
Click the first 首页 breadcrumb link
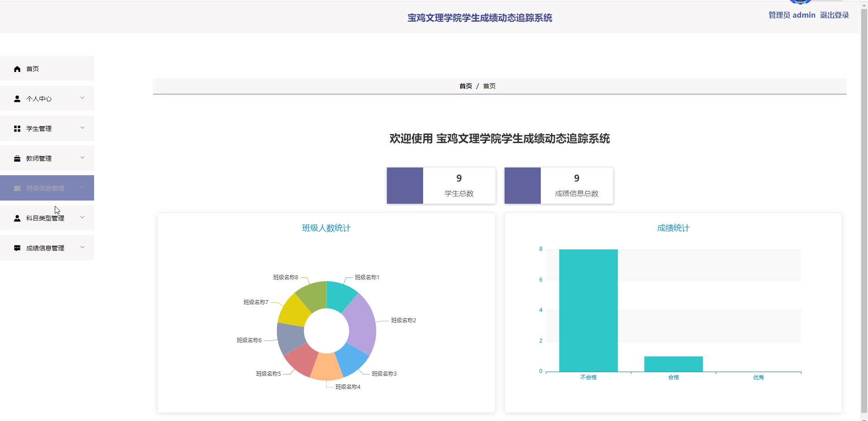pos(465,86)
